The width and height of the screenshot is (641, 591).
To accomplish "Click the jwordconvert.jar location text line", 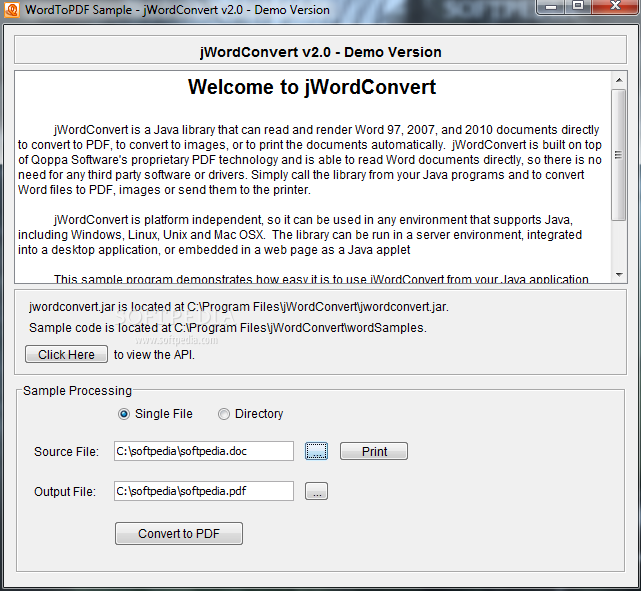I will 239,307.
